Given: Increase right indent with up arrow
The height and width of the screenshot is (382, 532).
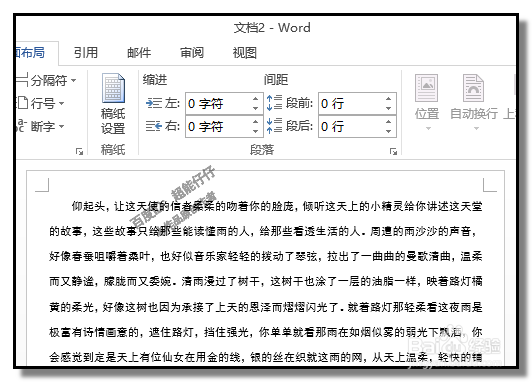Looking at the screenshot, I should click(x=256, y=122).
